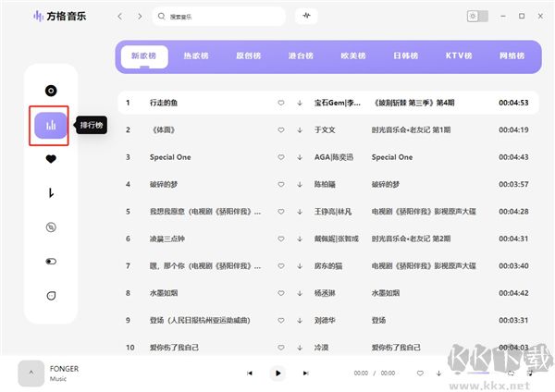Switch to 网络榜 tab

(x=512, y=55)
